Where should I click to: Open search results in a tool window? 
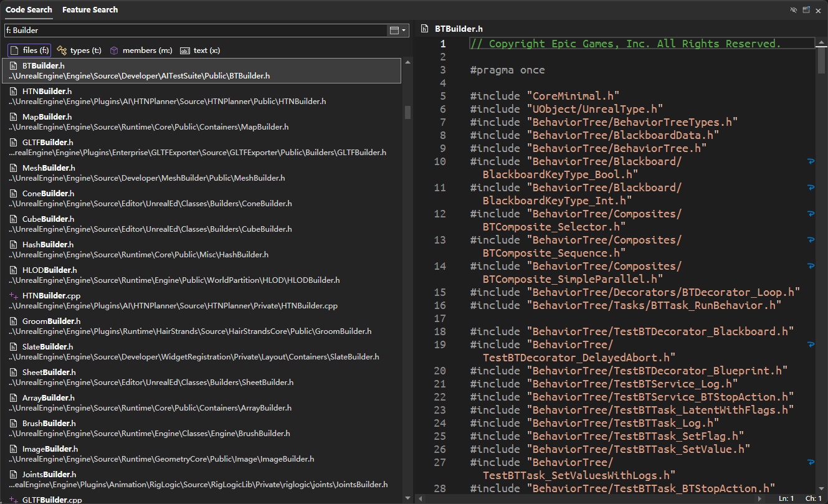tap(806, 10)
